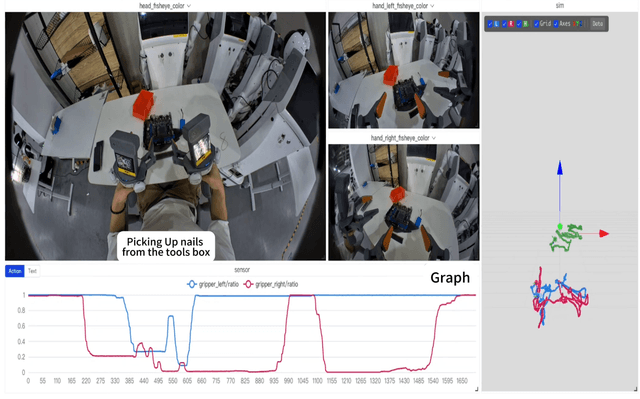Click the 'Picking Up nails from the tools box' caption
The width and height of the screenshot is (640, 399).
166,247
